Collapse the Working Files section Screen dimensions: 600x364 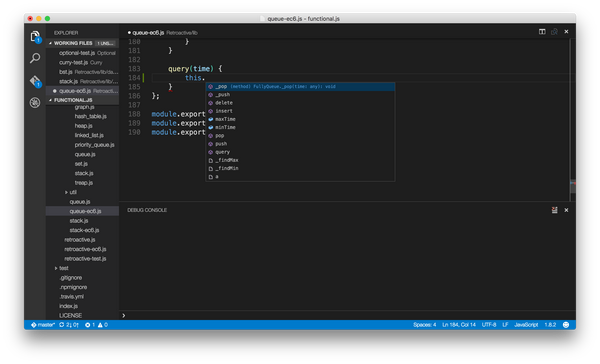[x=82, y=43]
